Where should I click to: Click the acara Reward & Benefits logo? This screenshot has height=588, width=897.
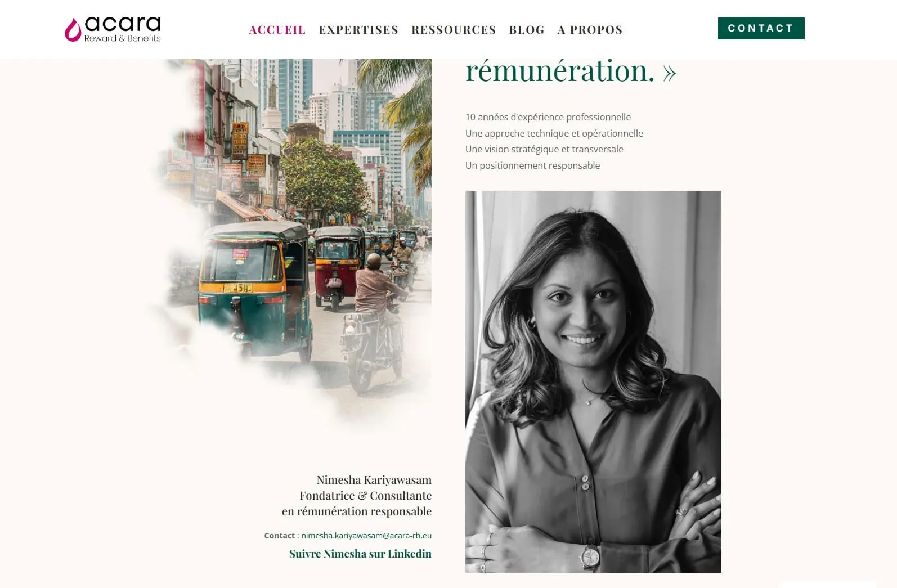point(113,29)
